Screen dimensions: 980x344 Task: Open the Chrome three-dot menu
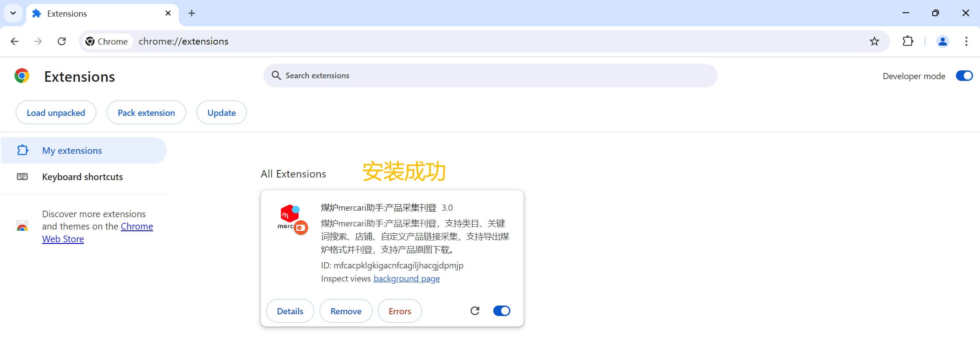coord(966,41)
